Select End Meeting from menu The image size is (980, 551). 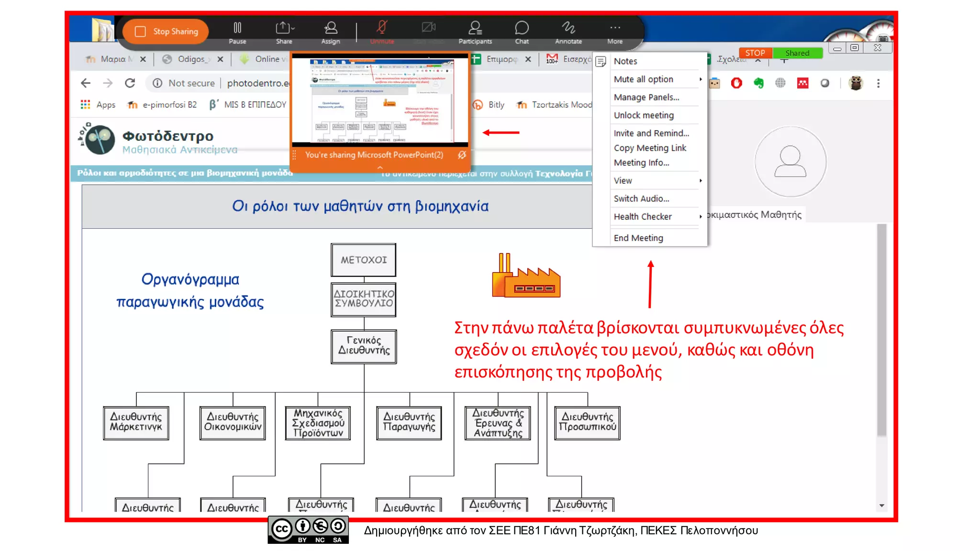(x=638, y=238)
